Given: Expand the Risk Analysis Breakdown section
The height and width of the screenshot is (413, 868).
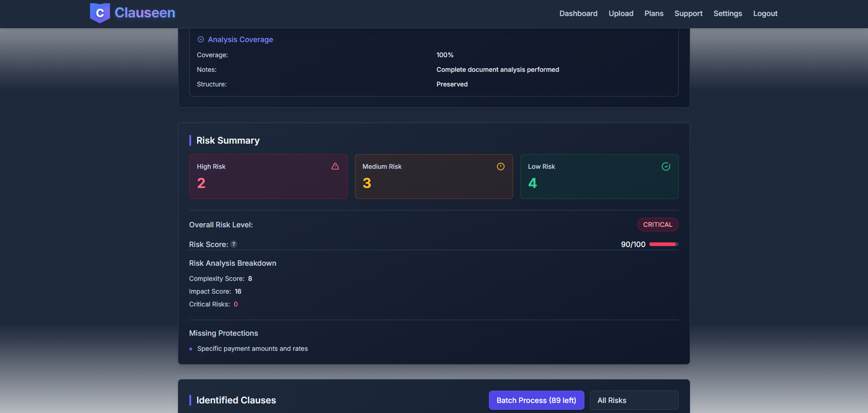Looking at the screenshot, I should point(232,263).
